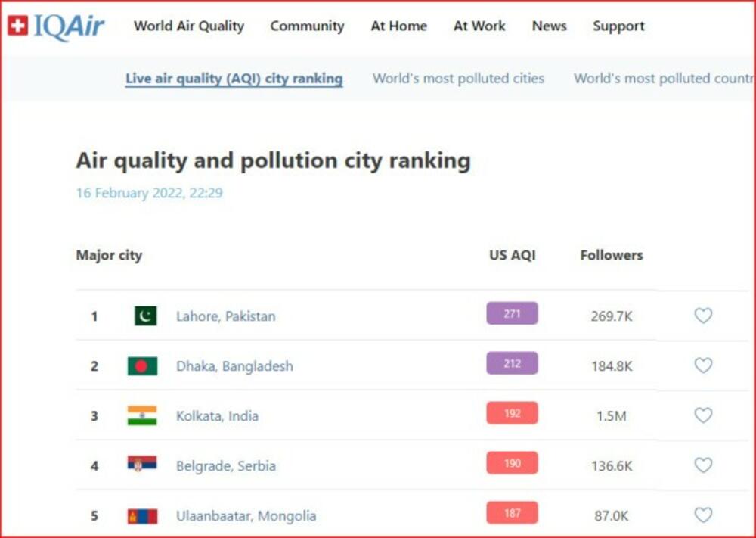Viewport: 756px width, 538px height.
Task: Click the India flag icon
Action: 142,415
